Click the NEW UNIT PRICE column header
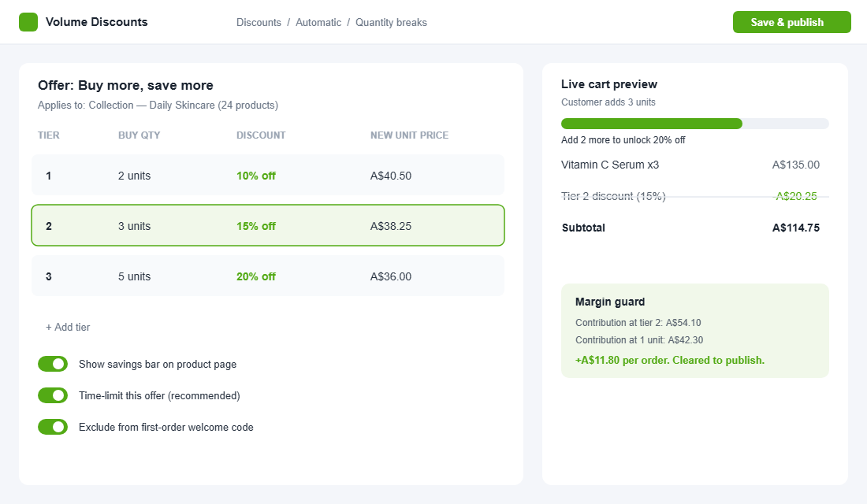The width and height of the screenshot is (867, 504). click(409, 135)
